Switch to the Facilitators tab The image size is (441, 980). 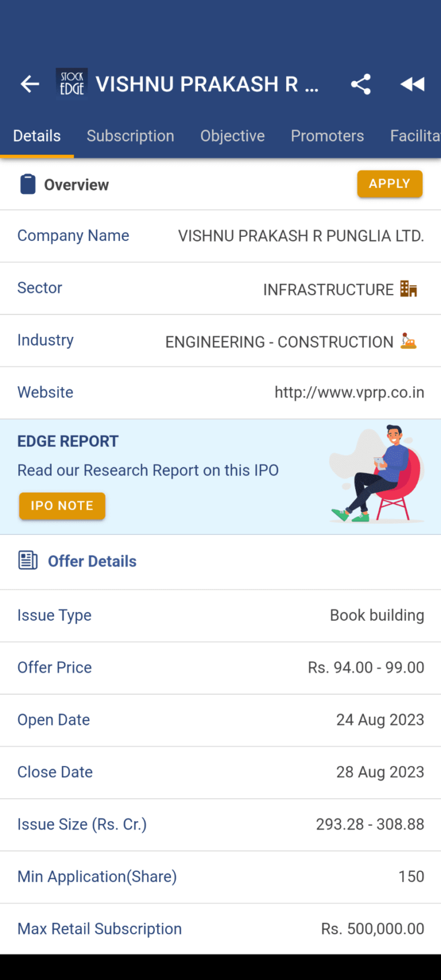point(415,136)
